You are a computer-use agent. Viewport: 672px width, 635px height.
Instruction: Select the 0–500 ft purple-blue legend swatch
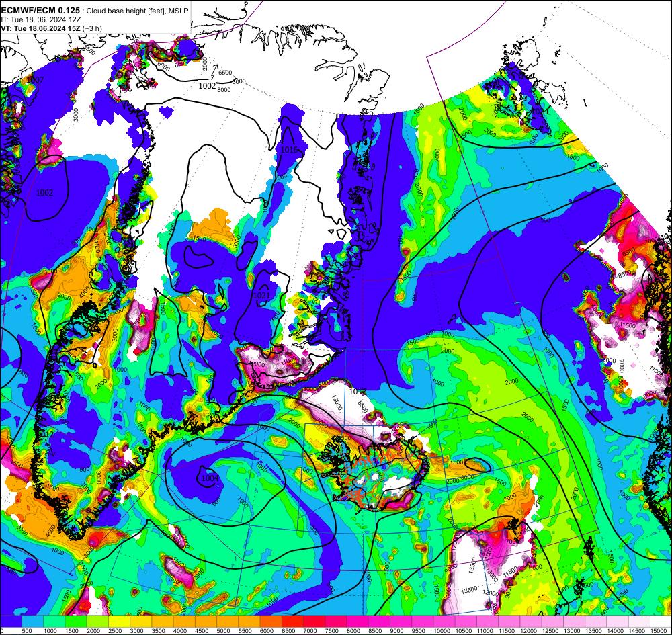pyautogui.click(x=11, y=622)
